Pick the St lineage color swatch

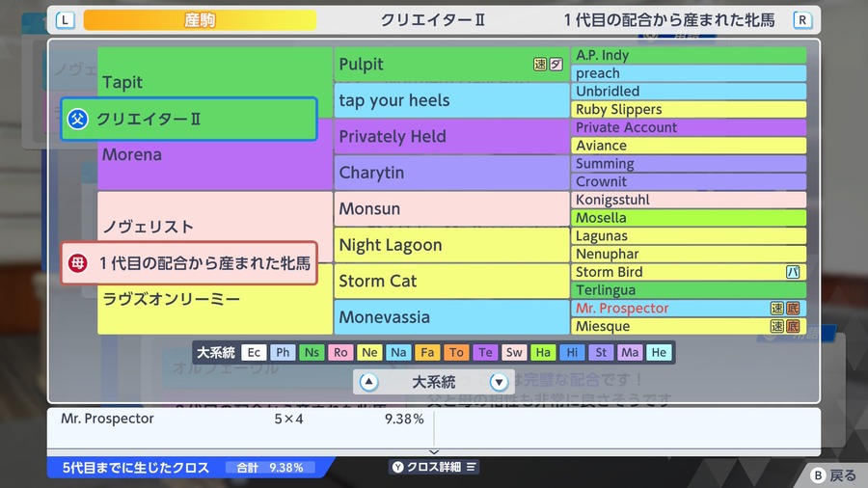click(x=601, y=352)
